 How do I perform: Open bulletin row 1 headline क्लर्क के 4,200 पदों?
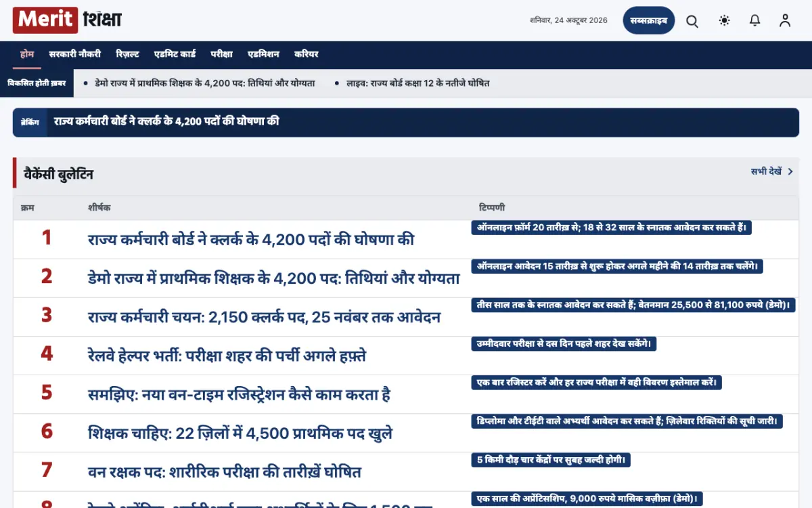[251, 240]
